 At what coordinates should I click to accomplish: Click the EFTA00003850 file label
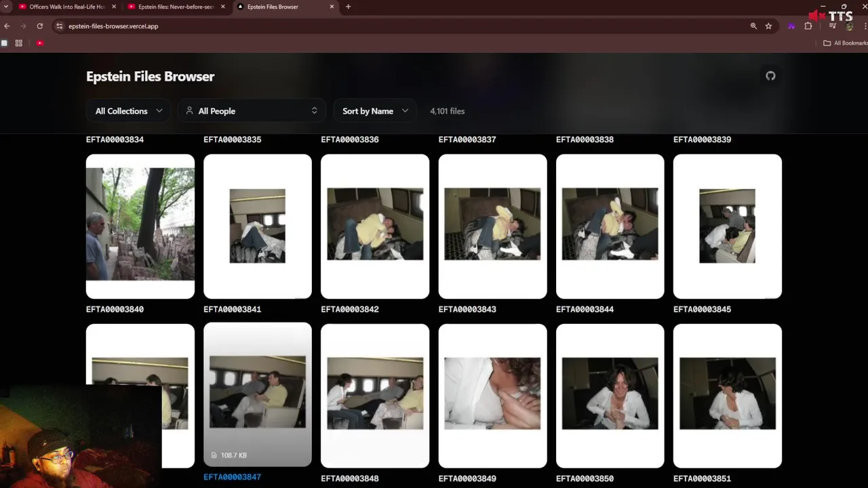585,479
